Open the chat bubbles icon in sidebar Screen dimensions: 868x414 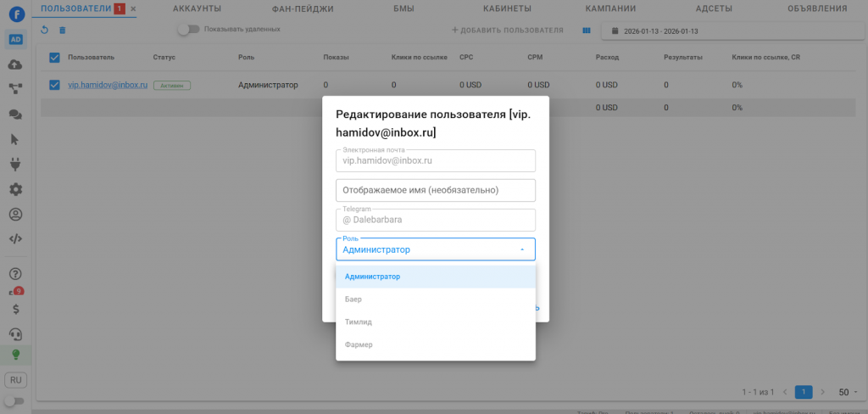click(15, 114)
